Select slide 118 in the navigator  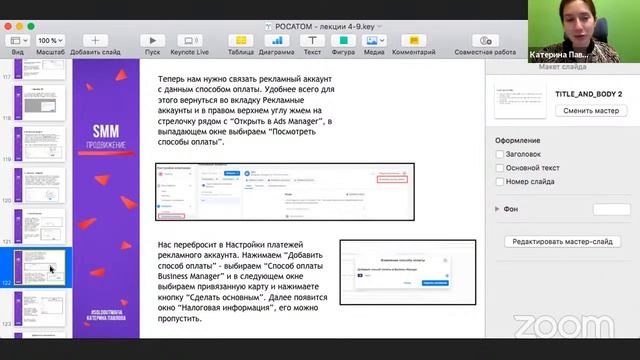coord(40,102)
